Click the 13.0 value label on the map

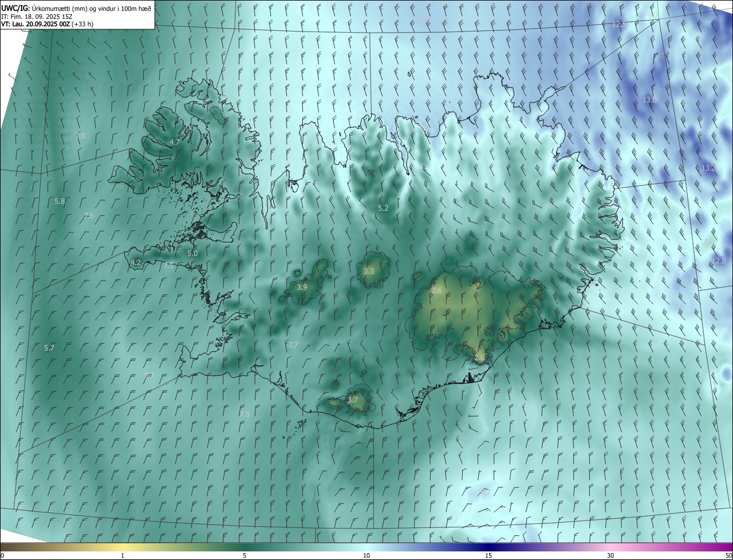point(649,100)
